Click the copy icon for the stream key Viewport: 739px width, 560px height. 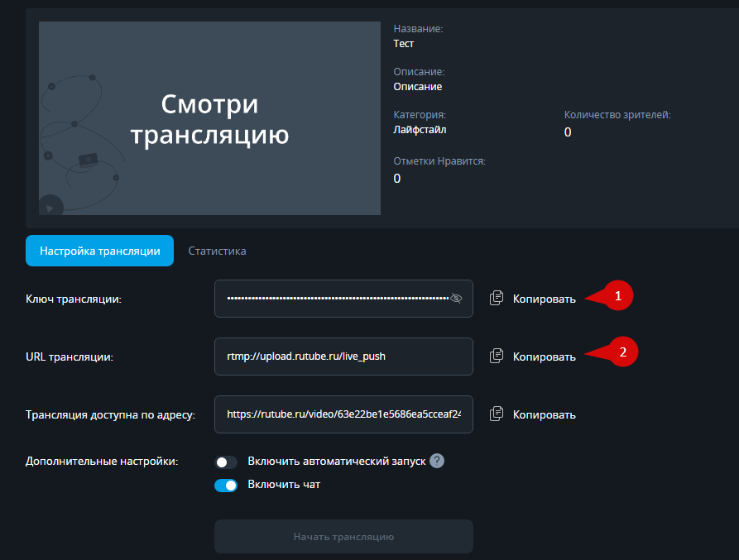497,299
